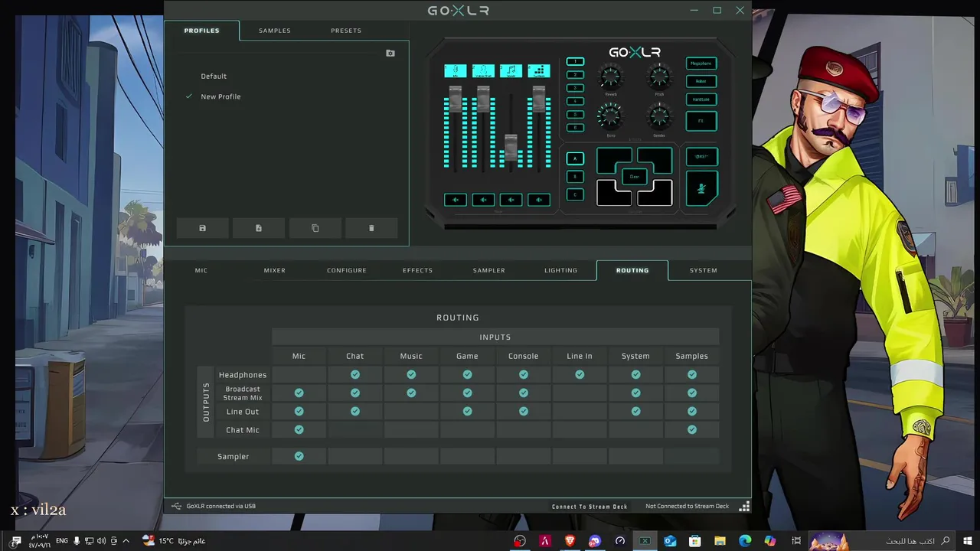
Task: Click the duplicate profile copy icon
Action: coord(315,228)
